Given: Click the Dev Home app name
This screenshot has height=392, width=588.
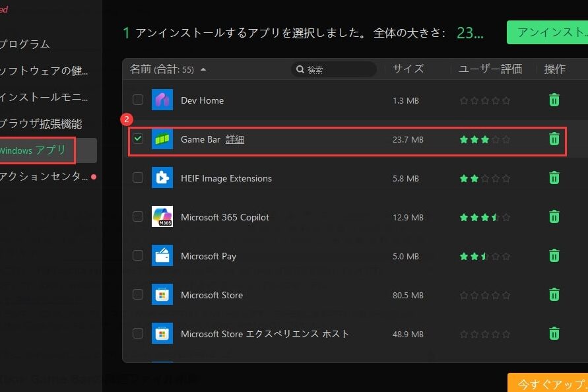Looking at the screenshot, I should 202,100.
